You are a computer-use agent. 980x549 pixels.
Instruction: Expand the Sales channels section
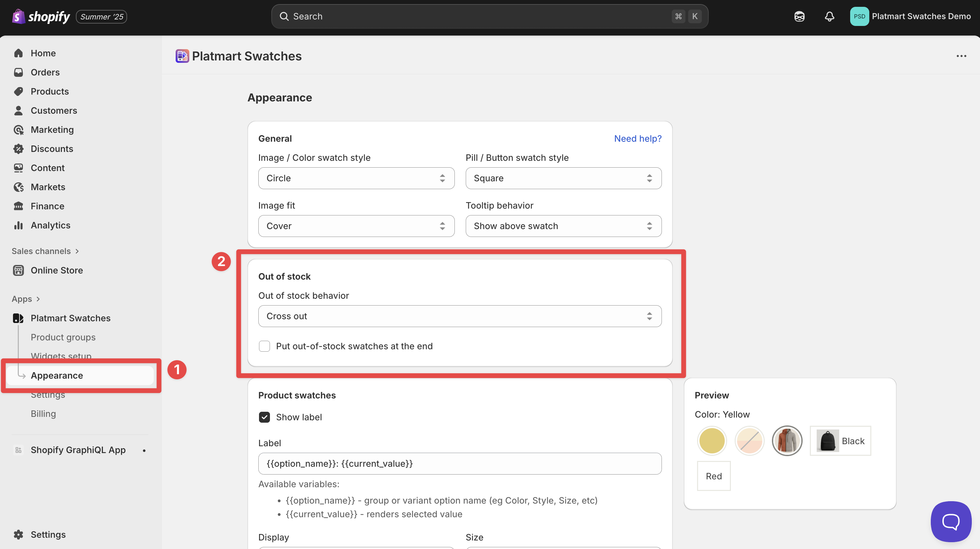pyautogui.click(x=46, y=251)
